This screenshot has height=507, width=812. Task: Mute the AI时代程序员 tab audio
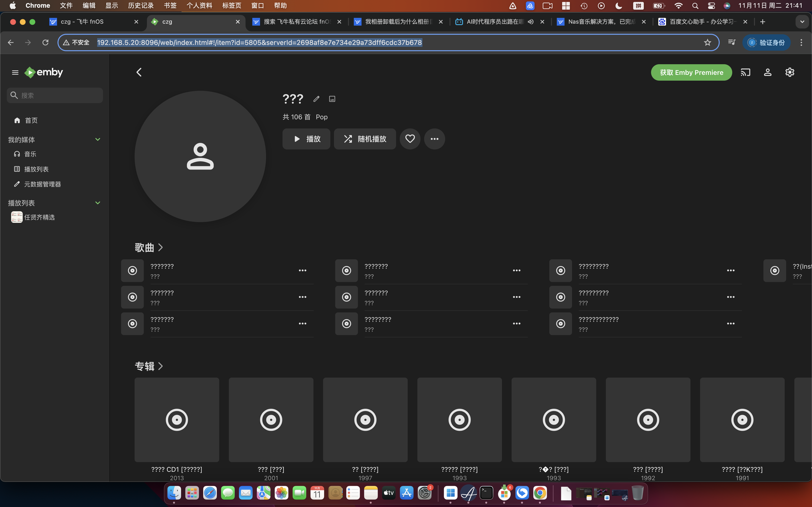click(x=530, y=22)
